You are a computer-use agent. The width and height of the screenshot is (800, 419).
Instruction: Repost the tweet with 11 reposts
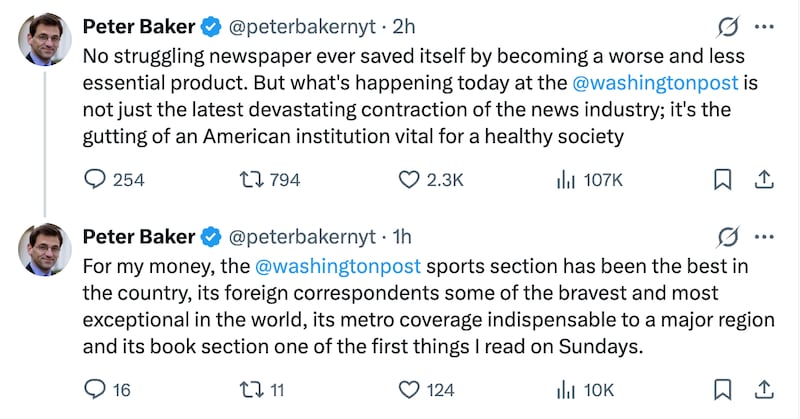click(x=252, y=389)
